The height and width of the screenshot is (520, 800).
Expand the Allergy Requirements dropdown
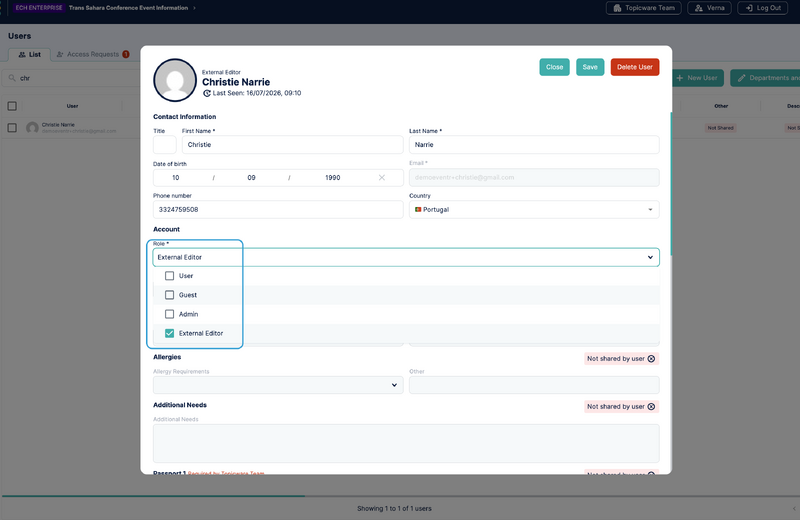(278, 385)
